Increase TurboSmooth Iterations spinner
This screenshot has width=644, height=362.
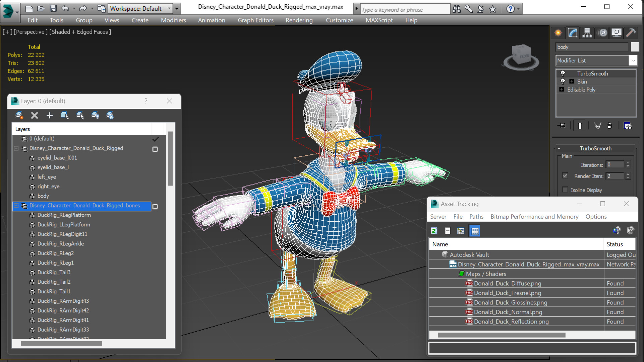(628, 163)
